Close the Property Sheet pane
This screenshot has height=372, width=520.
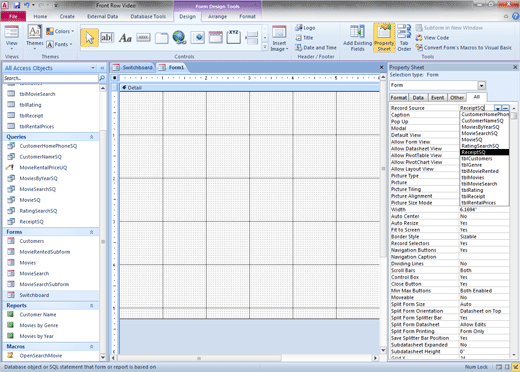pyautogui.click(x=515, y=67)
